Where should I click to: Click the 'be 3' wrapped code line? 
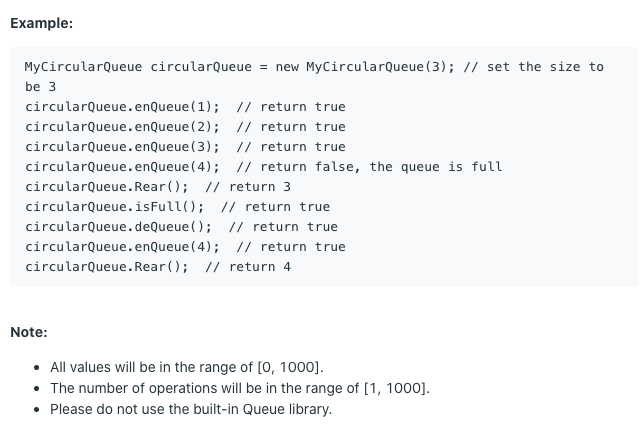[x=40, y=87]
